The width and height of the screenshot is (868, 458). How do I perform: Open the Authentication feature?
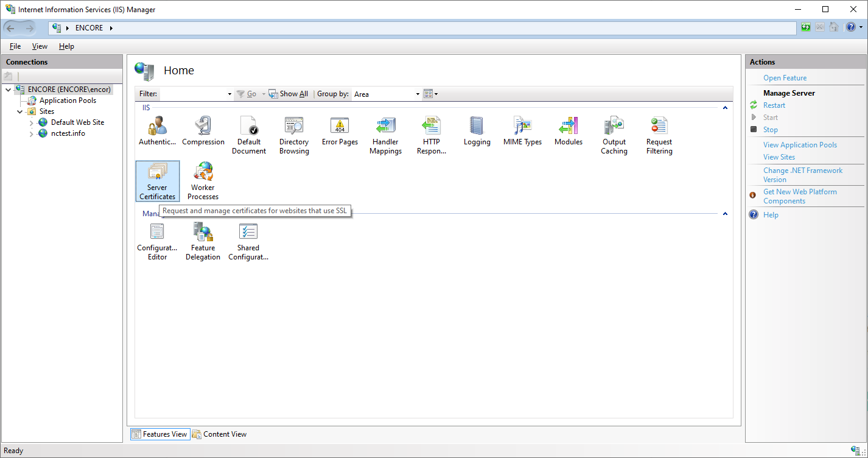[157, 131]
